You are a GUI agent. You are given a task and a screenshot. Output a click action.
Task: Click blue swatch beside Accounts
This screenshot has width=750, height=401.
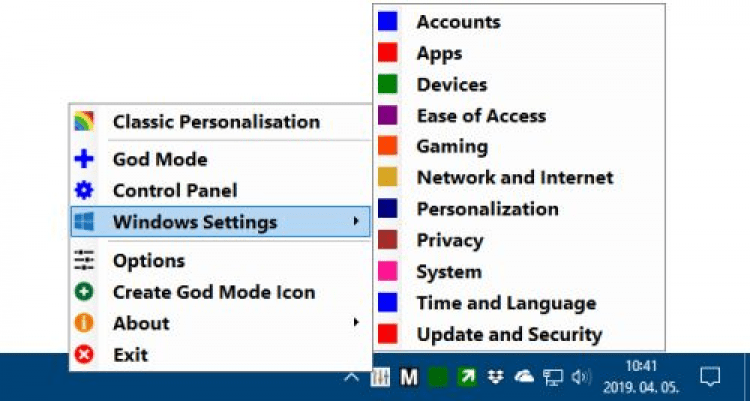(387, 22)
